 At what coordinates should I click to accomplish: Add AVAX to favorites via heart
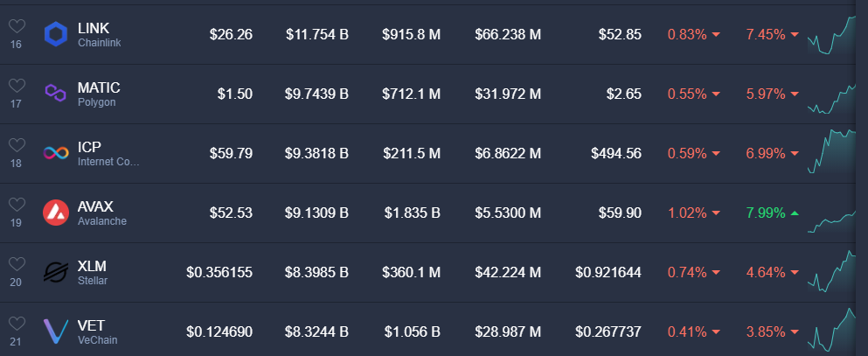coord(17,205)
